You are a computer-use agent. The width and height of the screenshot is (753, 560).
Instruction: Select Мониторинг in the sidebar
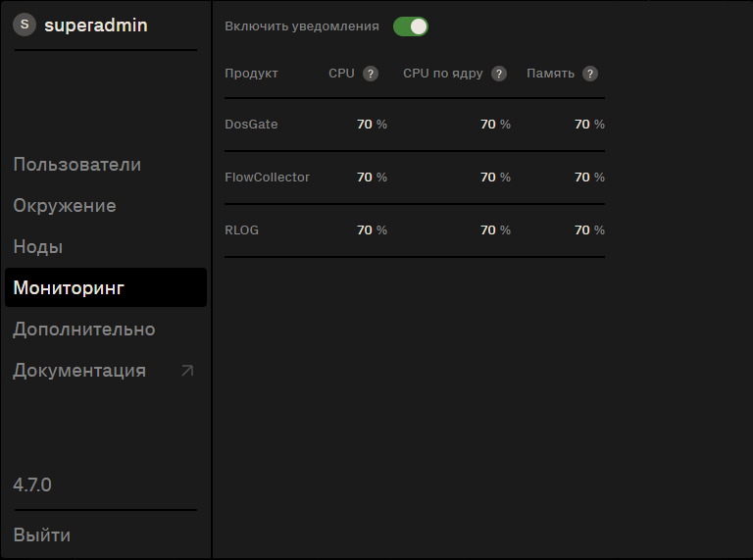[69, 288]
